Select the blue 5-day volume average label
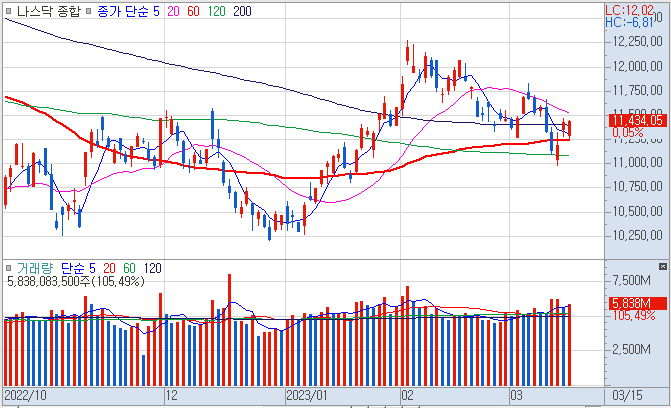The height and width of the screenshot is (408, 671). coord(92,268)
